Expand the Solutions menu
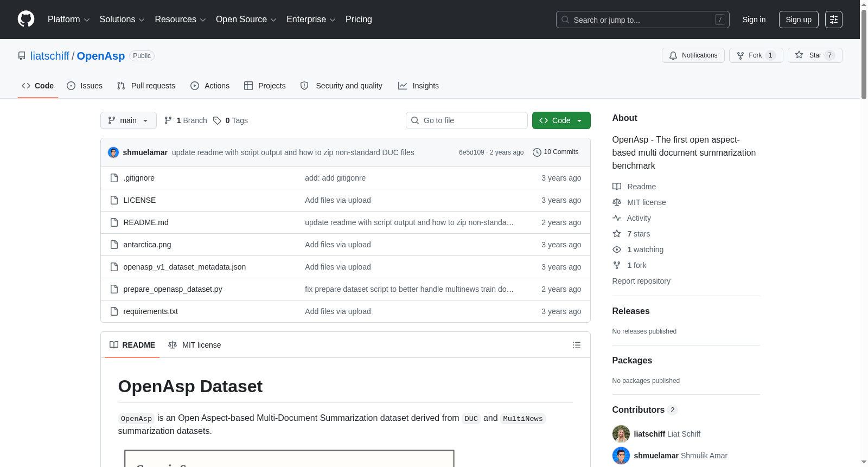This screenshot has height=467, width=868. point(122,20)
